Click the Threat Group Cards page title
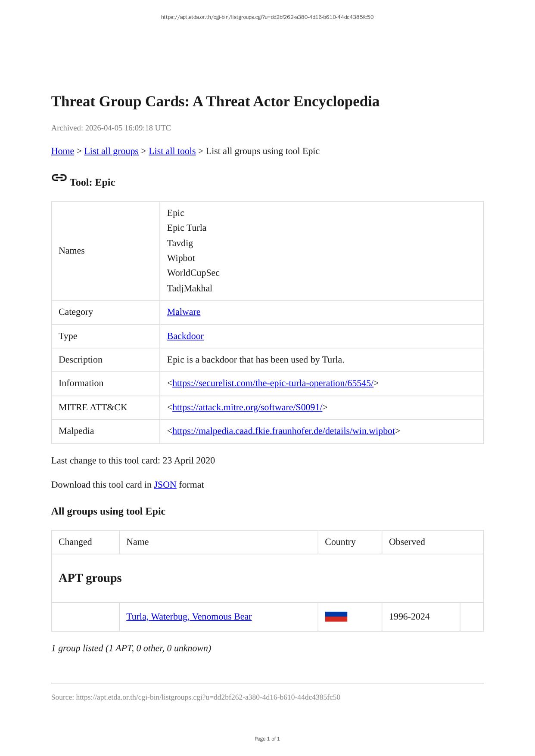 (215, 102)
